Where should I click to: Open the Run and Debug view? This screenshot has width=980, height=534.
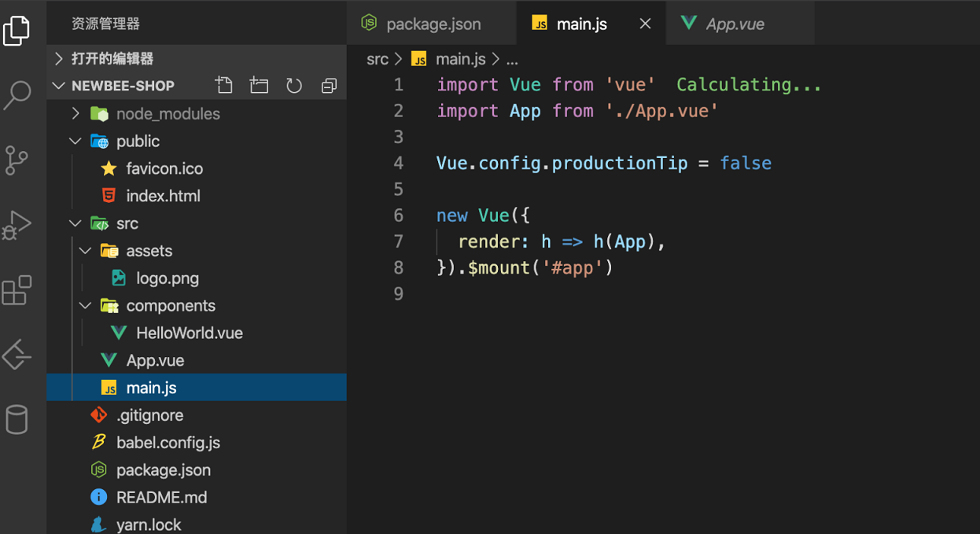(x=17, y=225)
